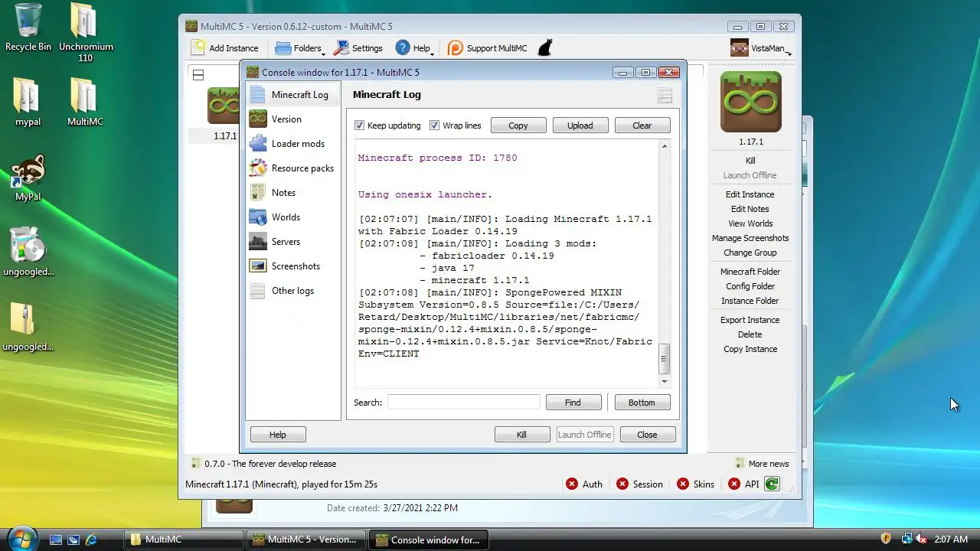Open the Resource packs page
Screen dimensions: 980x551
[293, 168]
